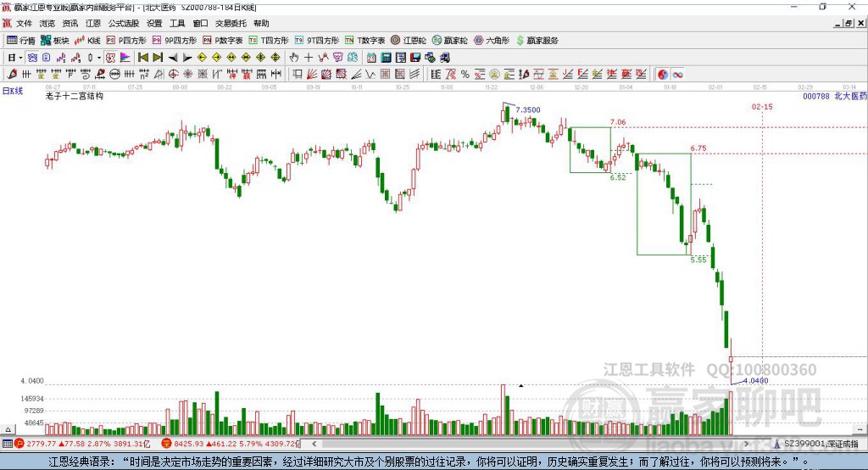Open the calculator icon
Screen dimensions: 868x470
tap(387, 58)
